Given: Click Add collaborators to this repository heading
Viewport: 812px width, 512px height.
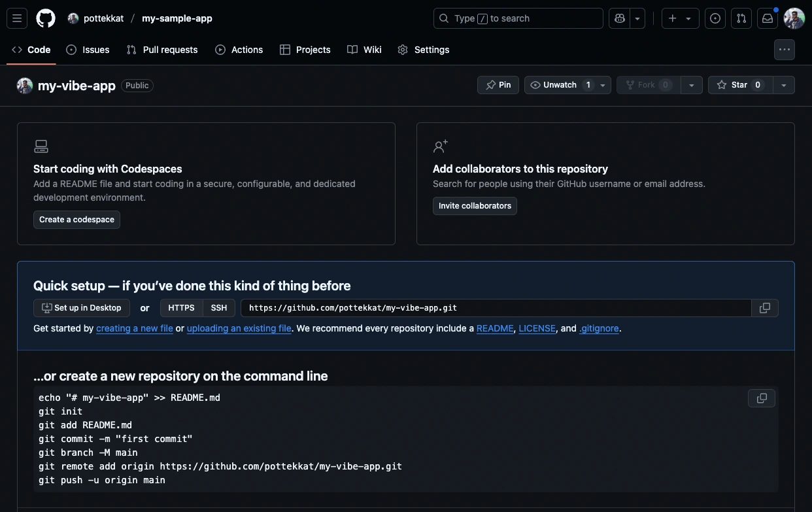Looking at the screenshot, I should tap(520, 169).
